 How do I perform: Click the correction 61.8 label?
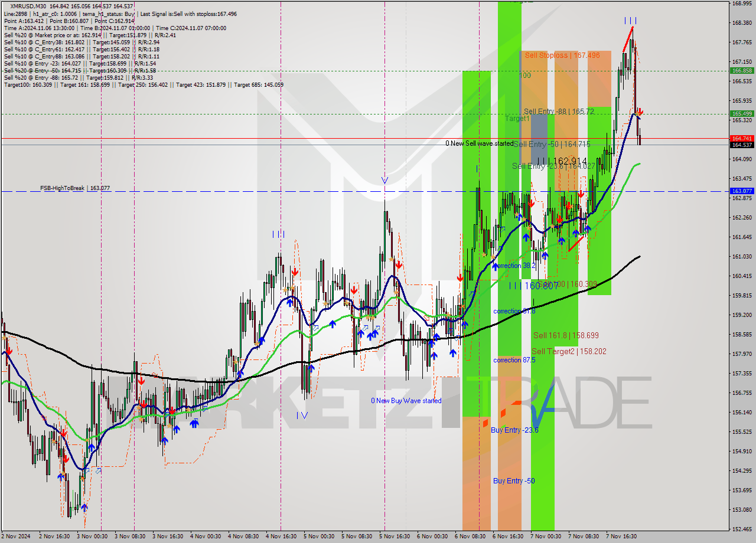(514, 311)
